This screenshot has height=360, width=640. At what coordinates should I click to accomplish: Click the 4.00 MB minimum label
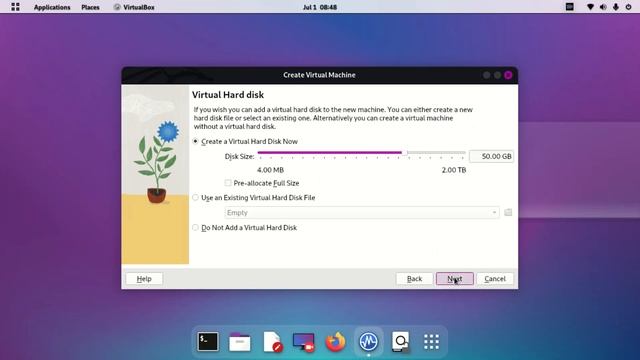[270, 170]
